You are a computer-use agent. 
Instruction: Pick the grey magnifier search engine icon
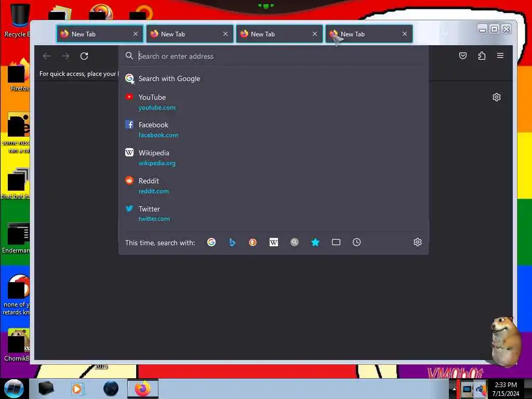click(295, 242)
